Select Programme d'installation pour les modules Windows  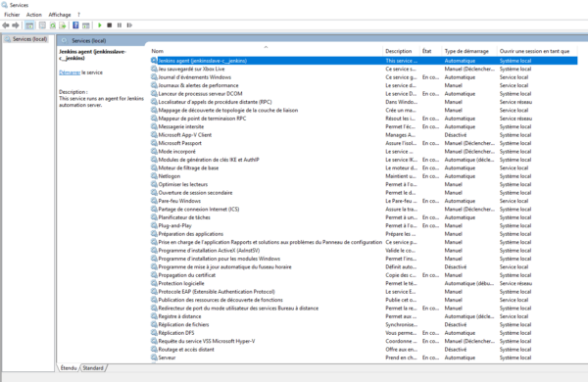[x=364, y=259]
